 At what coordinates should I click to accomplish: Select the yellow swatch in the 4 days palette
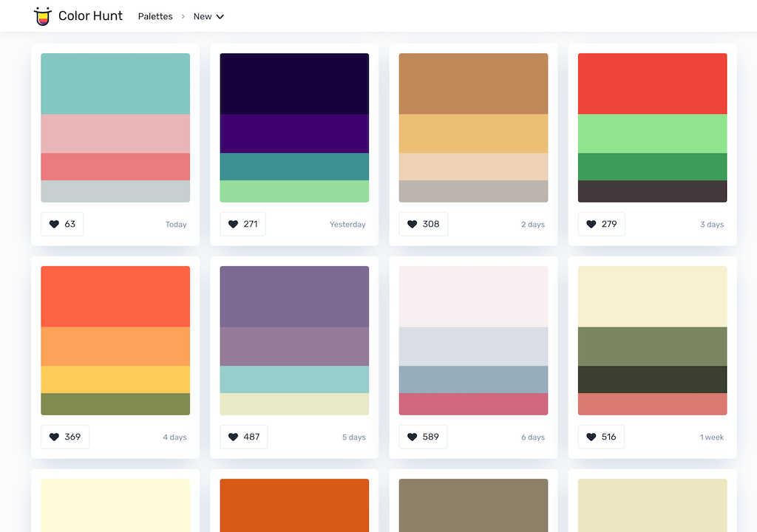click(115, 380)
